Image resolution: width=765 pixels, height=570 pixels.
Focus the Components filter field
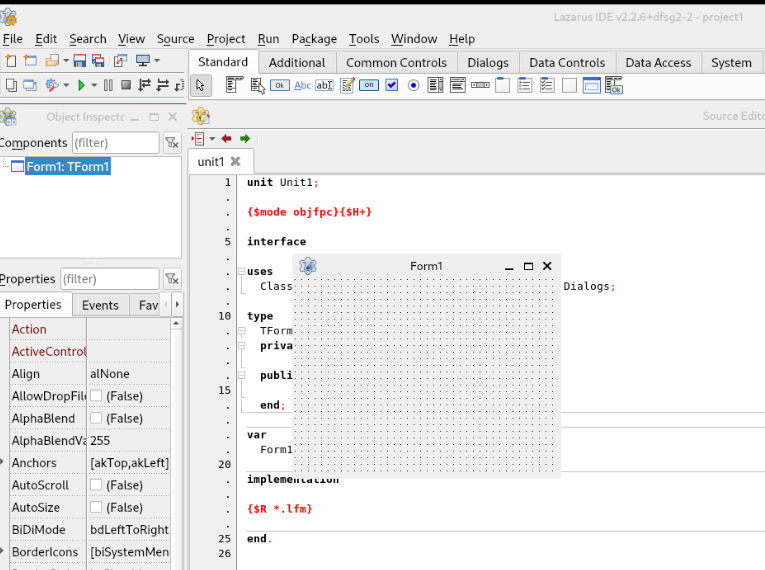coord(116,142)
